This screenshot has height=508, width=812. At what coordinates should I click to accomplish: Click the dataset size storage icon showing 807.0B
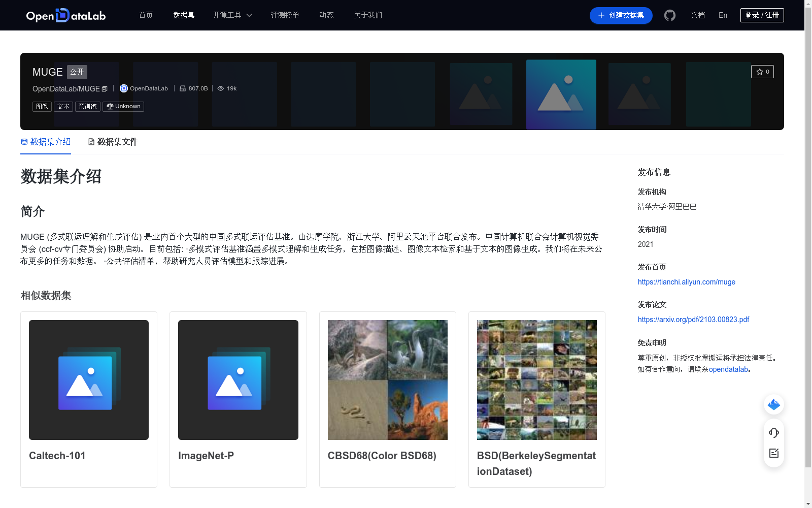[x=183, y=88]
